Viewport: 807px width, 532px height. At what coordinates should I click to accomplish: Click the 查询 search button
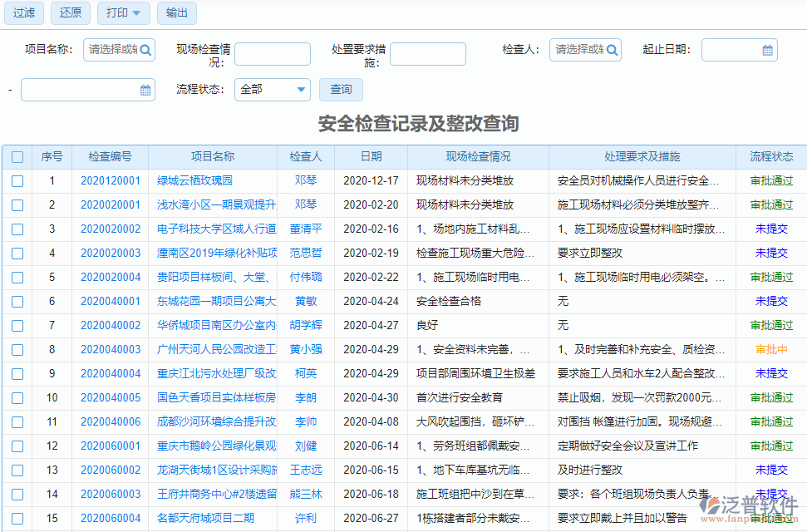[x=341, y=89]
